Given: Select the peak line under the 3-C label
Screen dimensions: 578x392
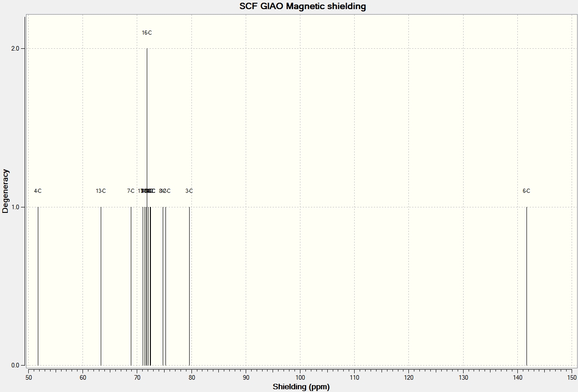Looking at the screenshot, I should coord(189,286).
